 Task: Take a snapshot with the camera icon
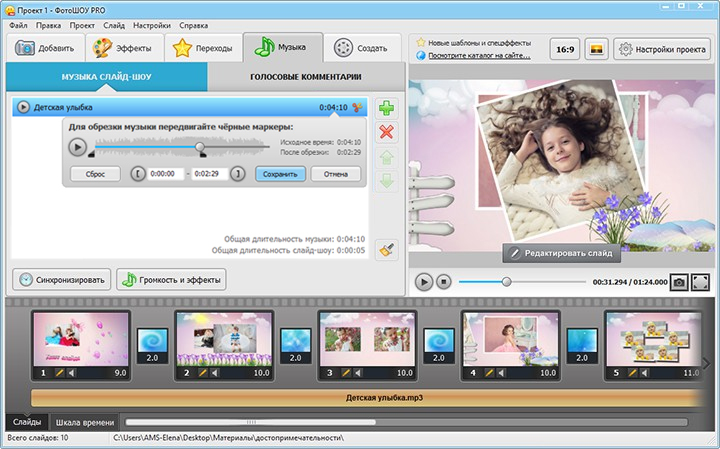pos(679,282)
